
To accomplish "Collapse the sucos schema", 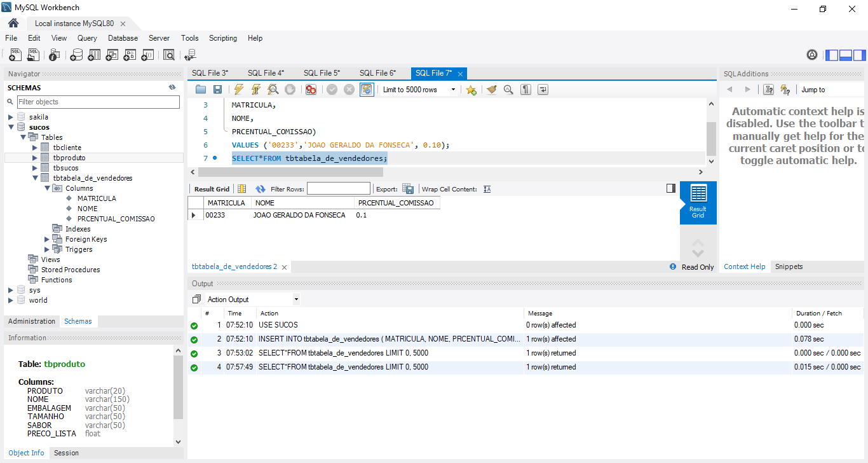I will [x=10, y=127].
